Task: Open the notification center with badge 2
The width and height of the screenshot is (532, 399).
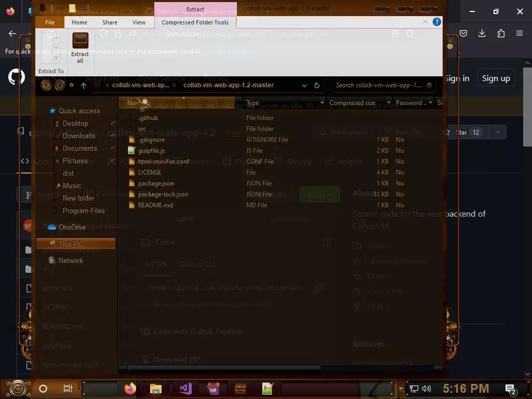Action: (x=511, y=389)
